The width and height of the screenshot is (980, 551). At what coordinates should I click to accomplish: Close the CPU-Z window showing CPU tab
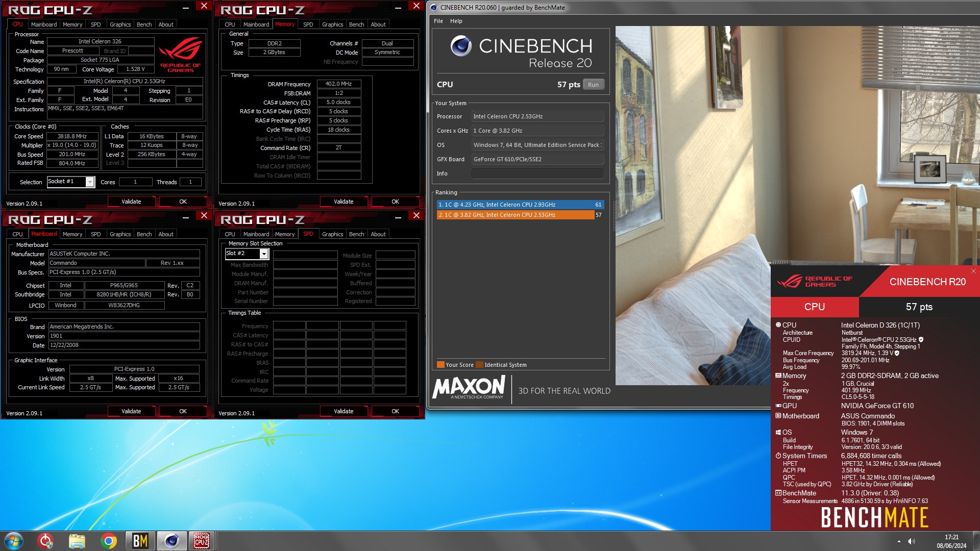pyautogui.click(x=204, y=6)
